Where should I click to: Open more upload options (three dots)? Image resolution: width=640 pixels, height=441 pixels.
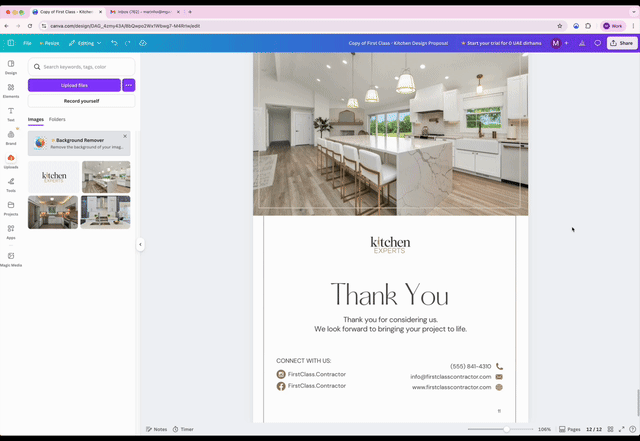[x=128, y=85]
